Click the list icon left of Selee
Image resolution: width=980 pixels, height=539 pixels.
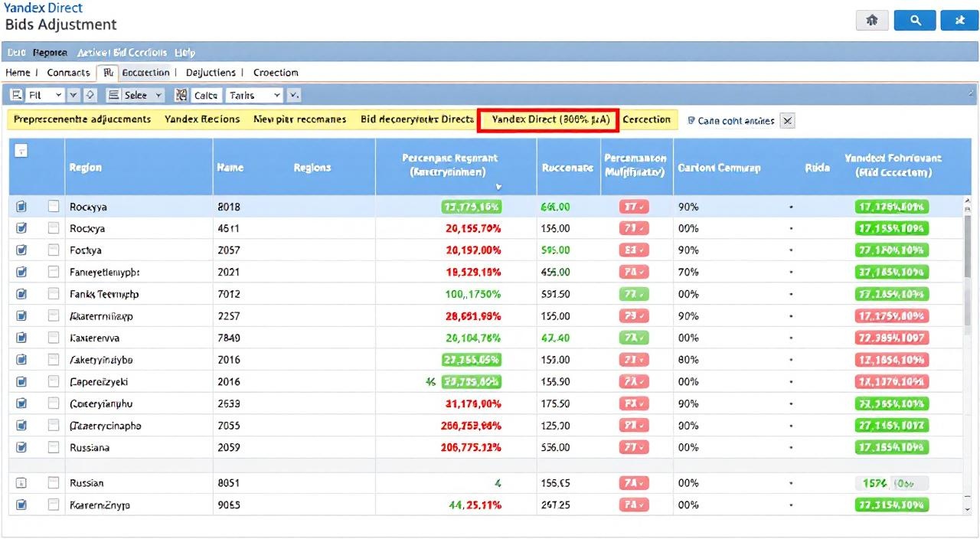click(x=113, y=95)
